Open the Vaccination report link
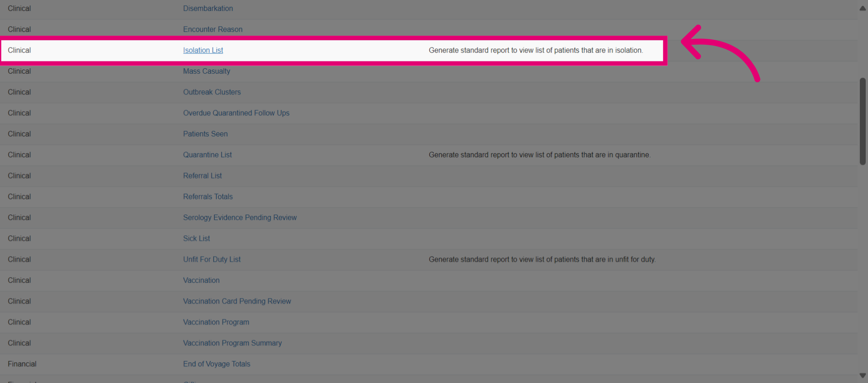This screenshot has width=868, height=383. click(201, 280)
